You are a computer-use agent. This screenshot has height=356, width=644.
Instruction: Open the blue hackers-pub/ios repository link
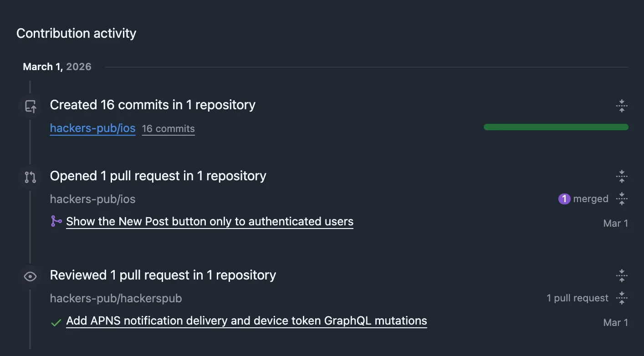click(92, 128)
